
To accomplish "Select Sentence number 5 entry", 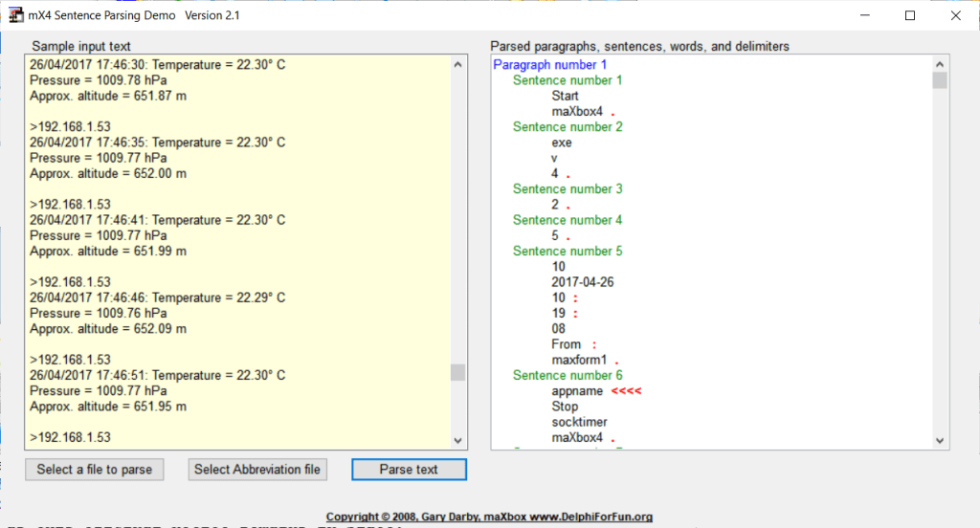I will [x=568, y=251].
